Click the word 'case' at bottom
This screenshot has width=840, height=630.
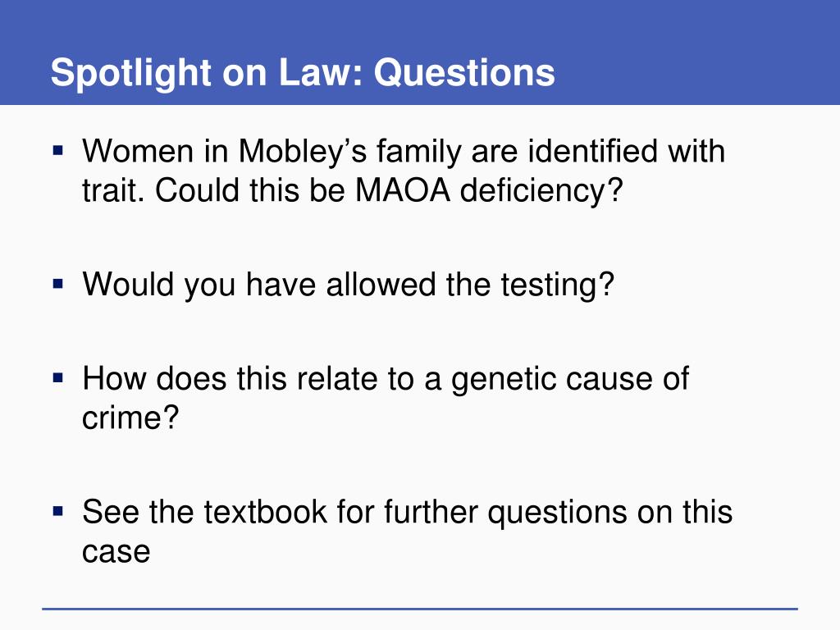tap(116, 552)
